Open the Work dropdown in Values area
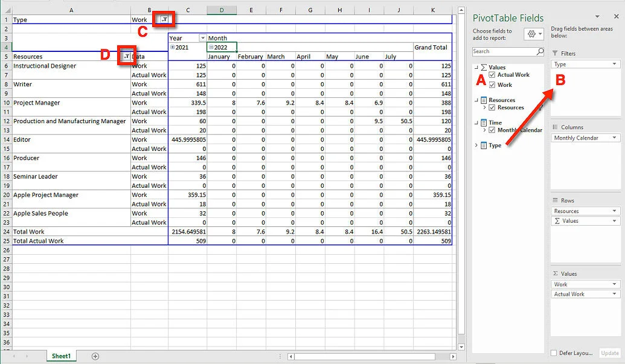The height and width of the screenshot is (364, 625). click(x=614, y=284)
